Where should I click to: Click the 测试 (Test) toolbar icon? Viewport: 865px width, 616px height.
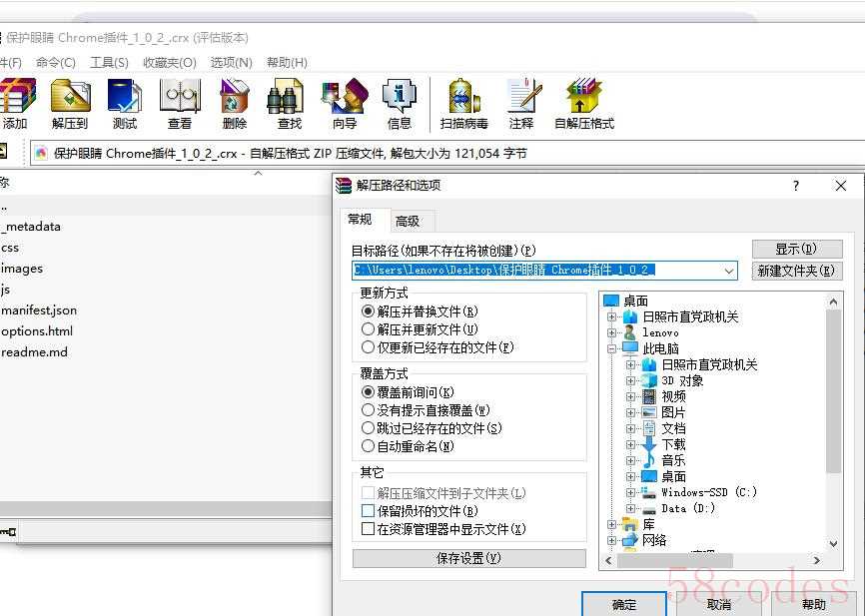(x=125, y=104)
